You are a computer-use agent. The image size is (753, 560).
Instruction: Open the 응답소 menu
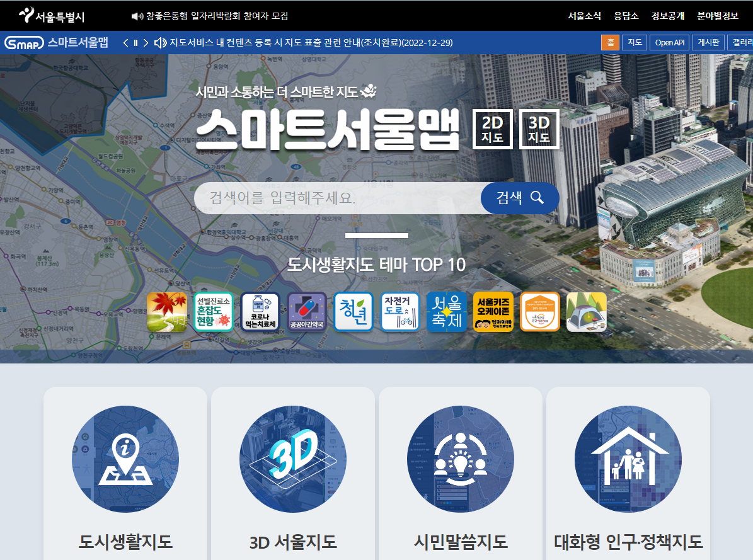click(626, 16)
